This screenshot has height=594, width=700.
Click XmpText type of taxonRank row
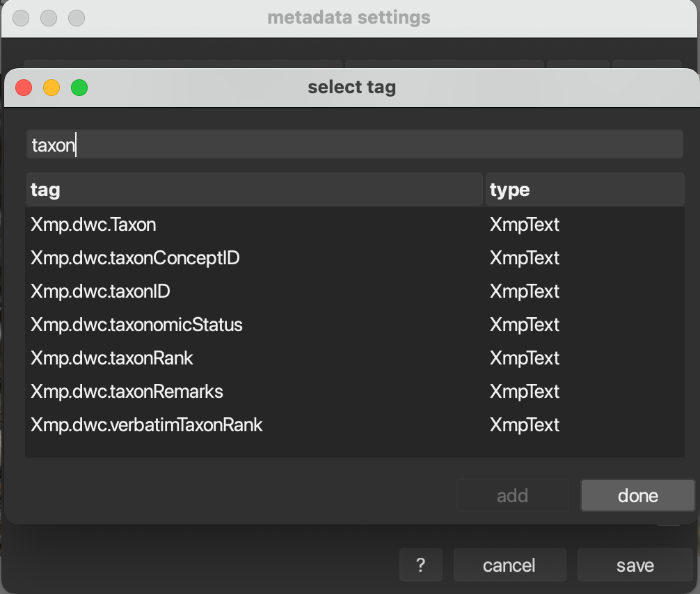[525, 358]
